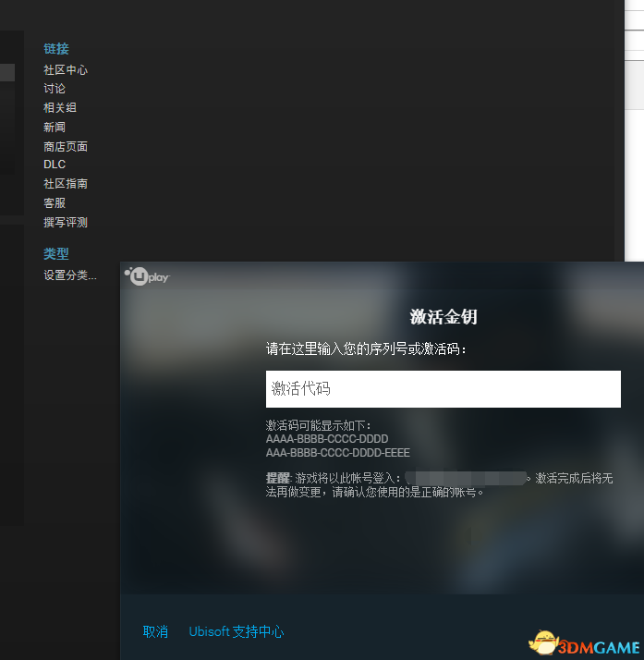The height and width of the screenshot is (660, 644).
Task: Click the 请在这里输入您的序列号或激活码 label
Action: coord(366,348)
